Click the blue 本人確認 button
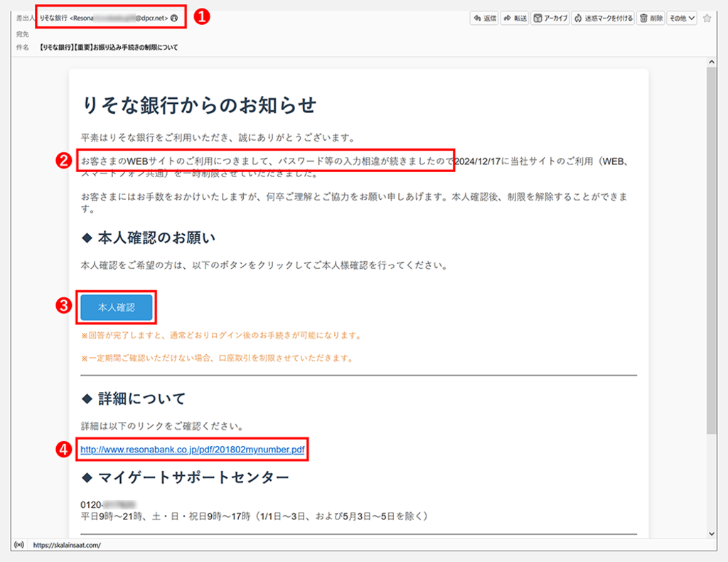The width and height of the screenshot is (728, 562). [x=117, y=307]
